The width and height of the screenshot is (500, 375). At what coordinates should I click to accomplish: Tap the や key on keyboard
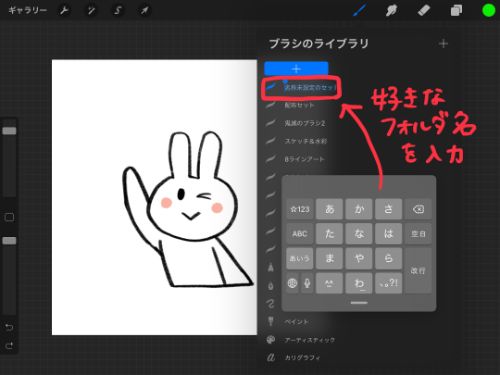click(359, 258)
